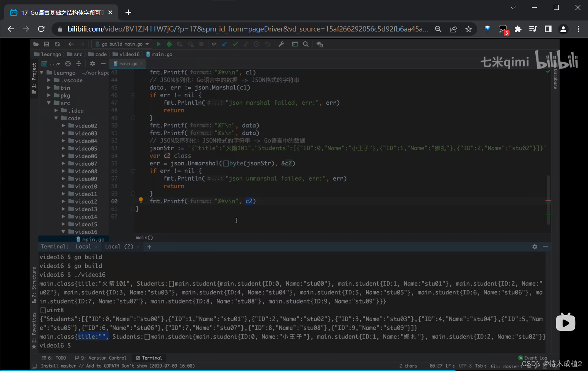The width and height of the screenshot is (588, 371).
Task: Select main.go file in project tree
Action: [90, 239]
